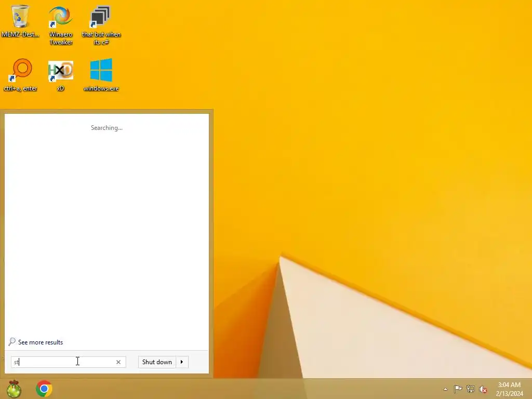Image resolution: width=532 pixels, height=399 pixels.
Task: Open the network status tray icon
Action: [471, 389]
